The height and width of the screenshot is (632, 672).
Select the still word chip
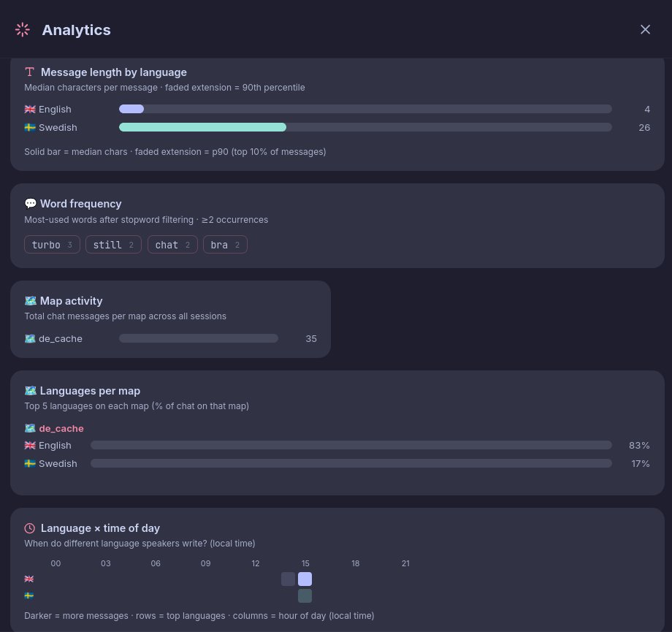click(113, 244)
